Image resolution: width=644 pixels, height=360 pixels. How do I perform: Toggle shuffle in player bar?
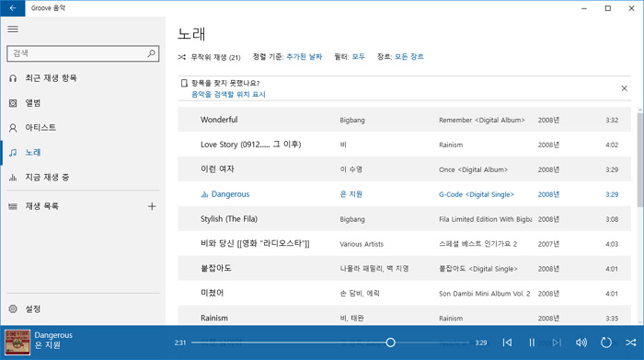[x=630, y=343]
